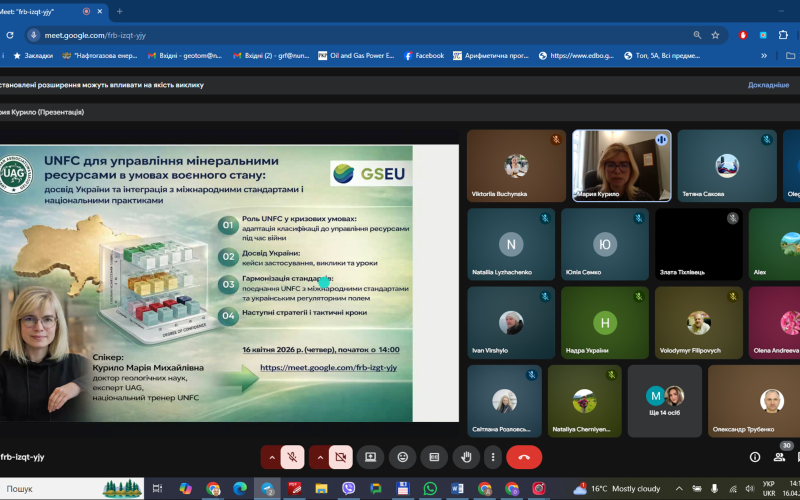Open the Ще 14 осіб overflow tile
The height and width of the screenshot is (500, 800).
(x=664, y=401)
